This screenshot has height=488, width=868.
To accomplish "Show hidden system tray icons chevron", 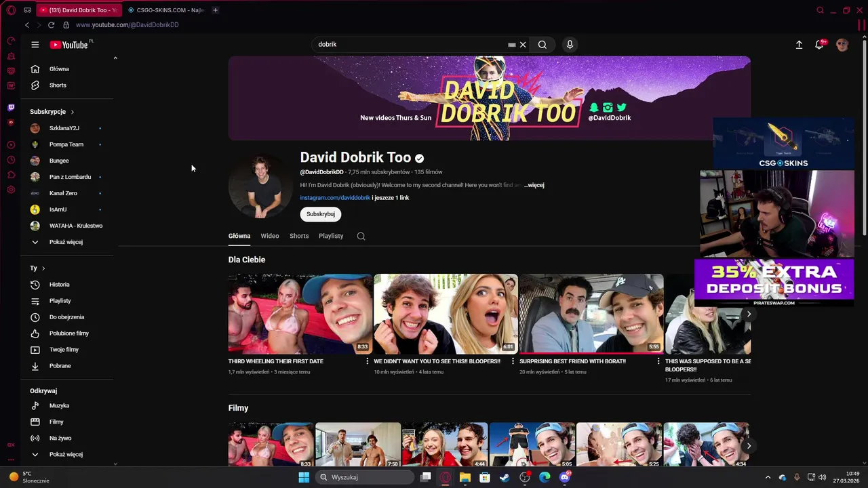I will (768, 477).
